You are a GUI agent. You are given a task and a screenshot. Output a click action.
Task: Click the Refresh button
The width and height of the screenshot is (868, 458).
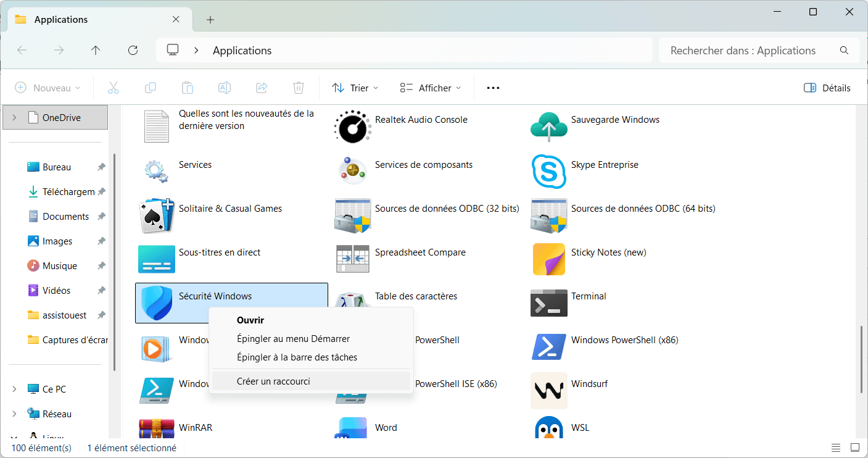click(133, 51)
